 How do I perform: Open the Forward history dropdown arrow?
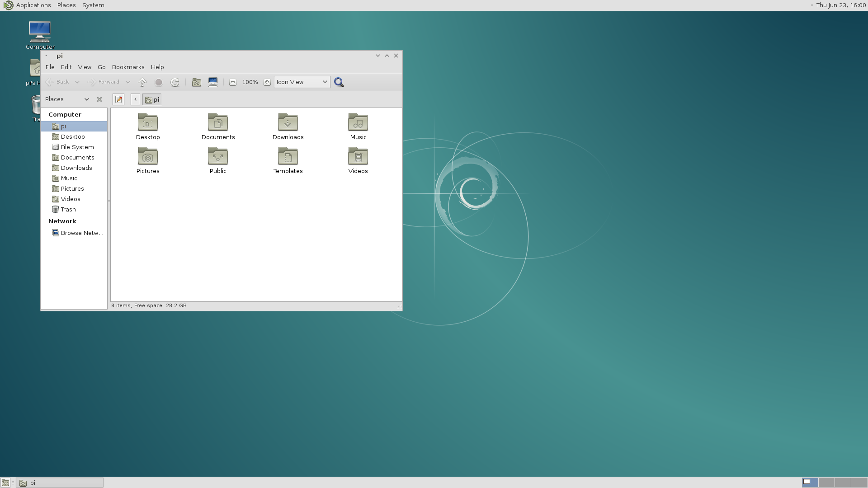[128, 82]
